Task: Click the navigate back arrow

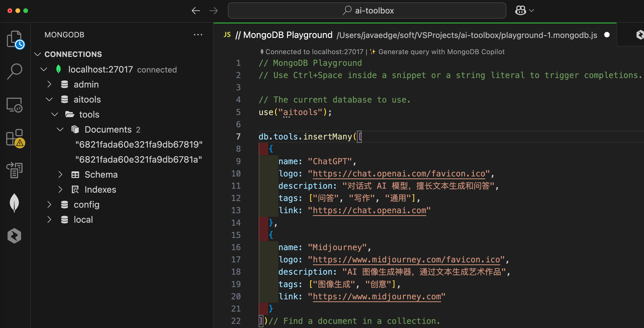Action: point(196,10)
